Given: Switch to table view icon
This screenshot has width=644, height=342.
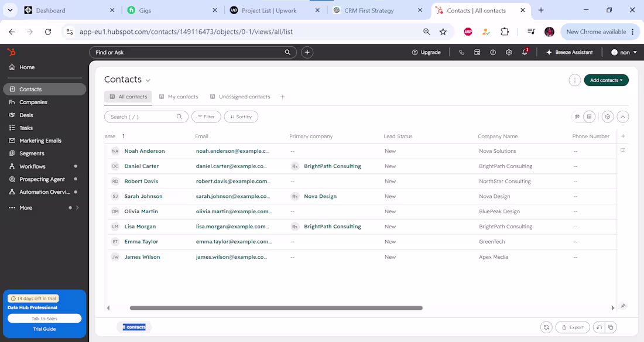Looking at the screenshot, I should 589,117.
